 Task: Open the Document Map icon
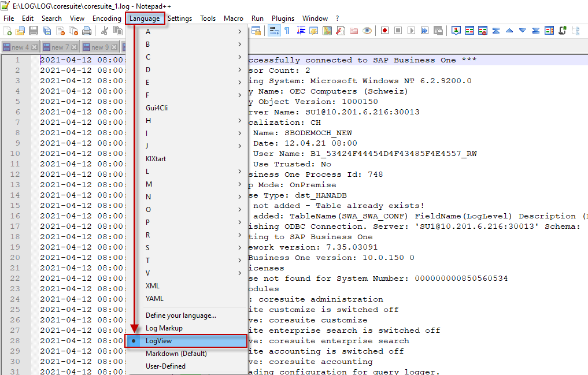(x=327, y=31)
